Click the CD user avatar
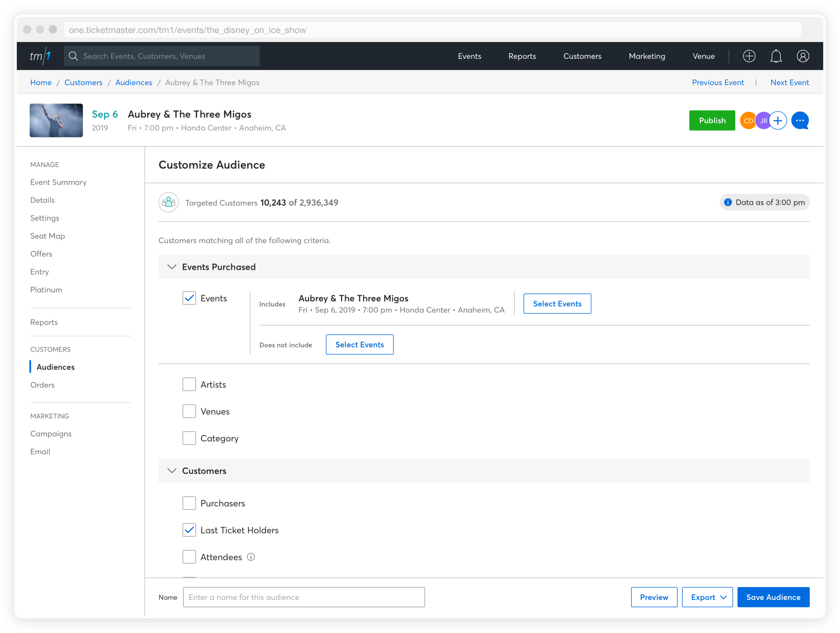 click(x=748, y=121)
